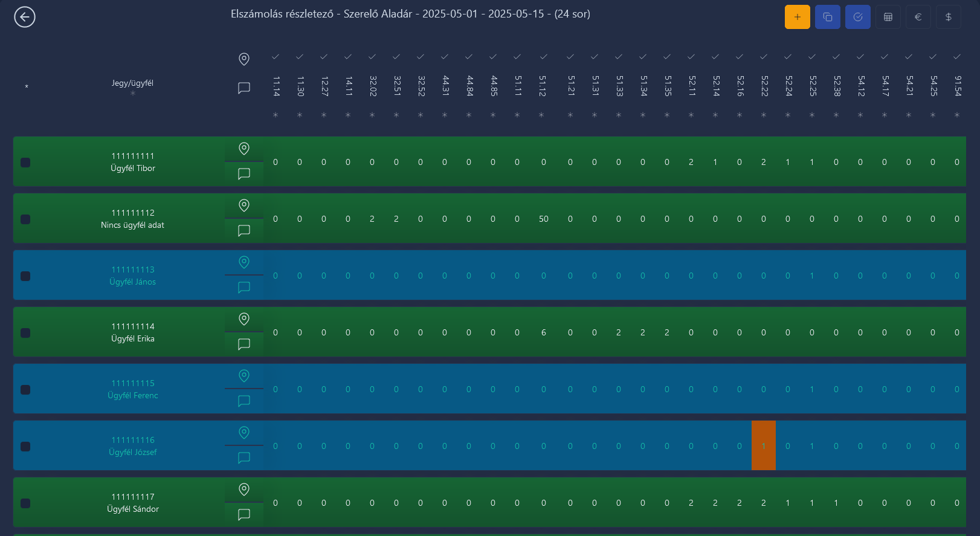The width and height of the screenshot is (980, 536).
Task: Click the orange plus add button
Action: [x=798, y=17]
